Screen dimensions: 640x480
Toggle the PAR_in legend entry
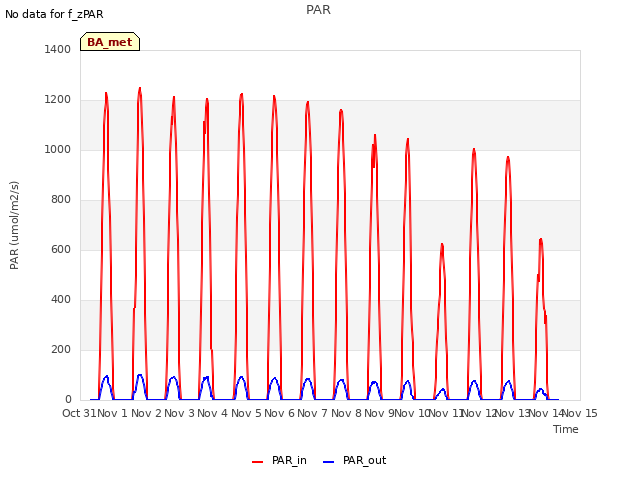(x=279, y=460)
